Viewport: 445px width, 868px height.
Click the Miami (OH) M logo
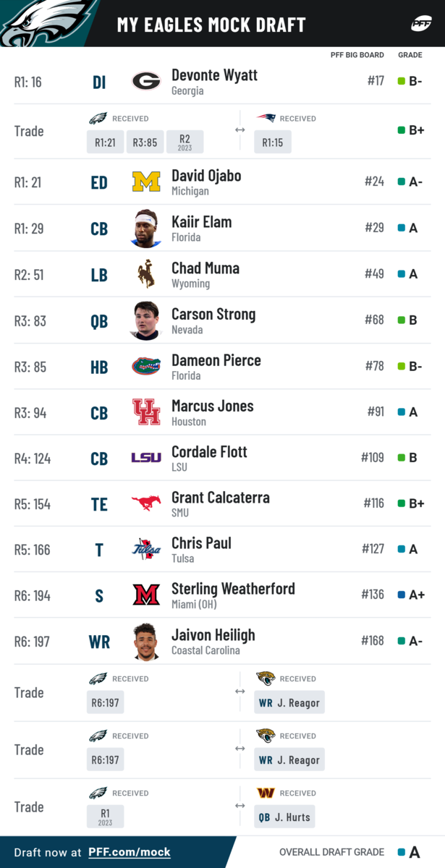pyautogui.click(x=146, y=595)
